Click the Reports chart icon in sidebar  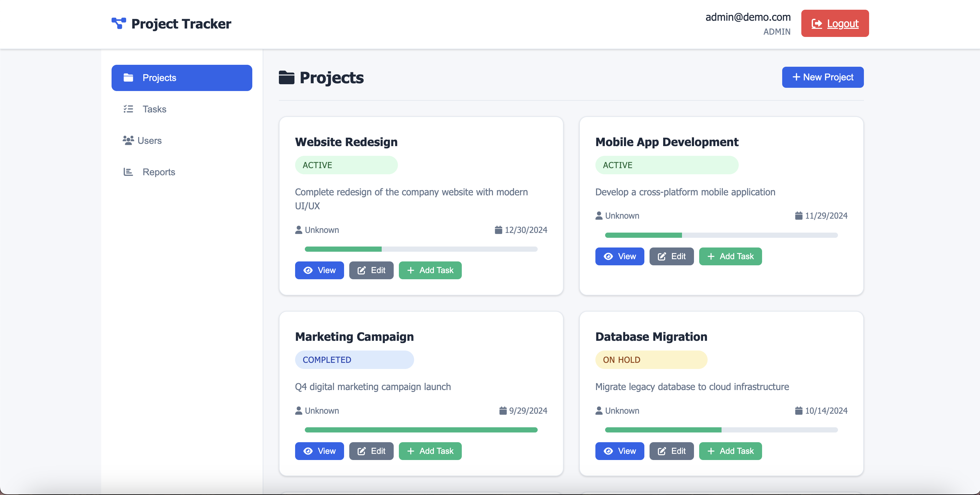point(128,172)
